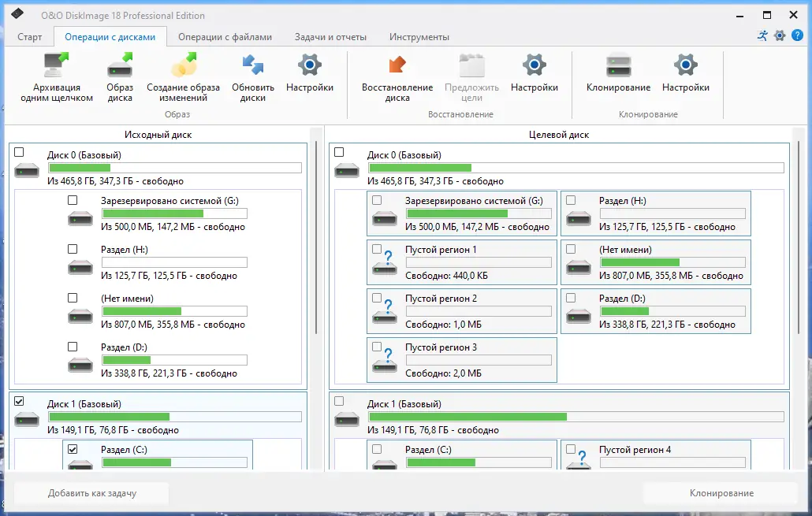The height and width of the screenshot is (516, 812).
Task: Click the source Disk 0 usage bar
Action: click(175, 168)
